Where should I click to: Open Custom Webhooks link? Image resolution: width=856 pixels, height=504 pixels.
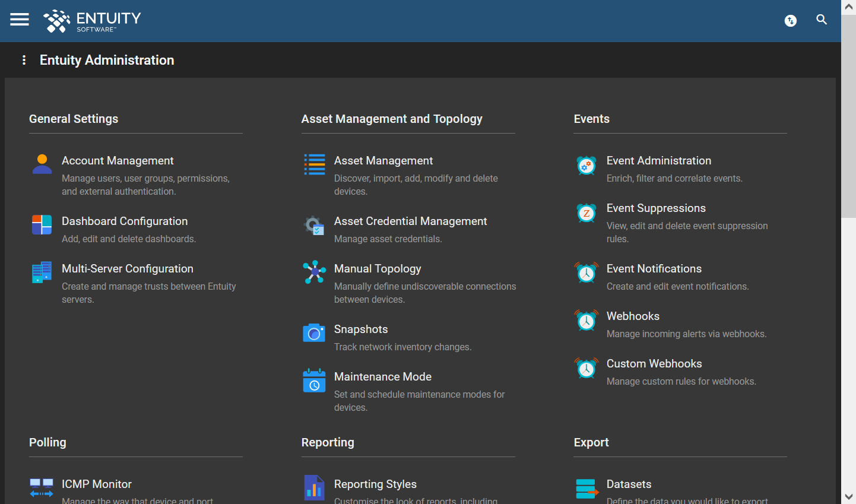point(654,364)
